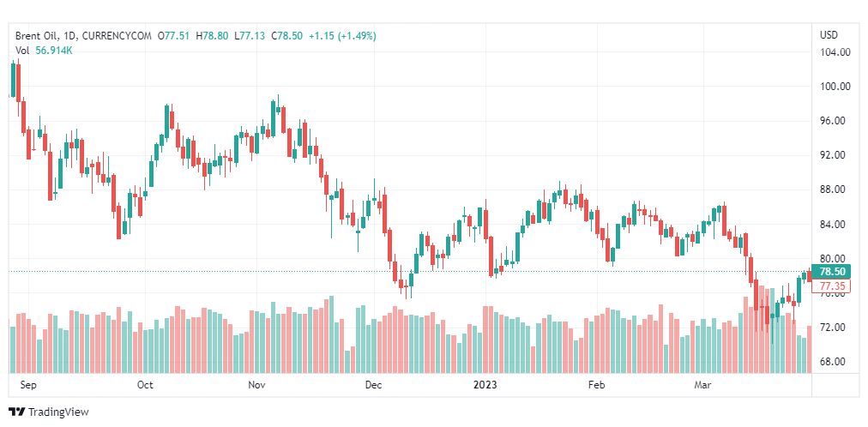Image resolution: width=868 pixels, height=427 pixels.
Task: Click the 88.00 level on price scale
Action: pos(834,189)
